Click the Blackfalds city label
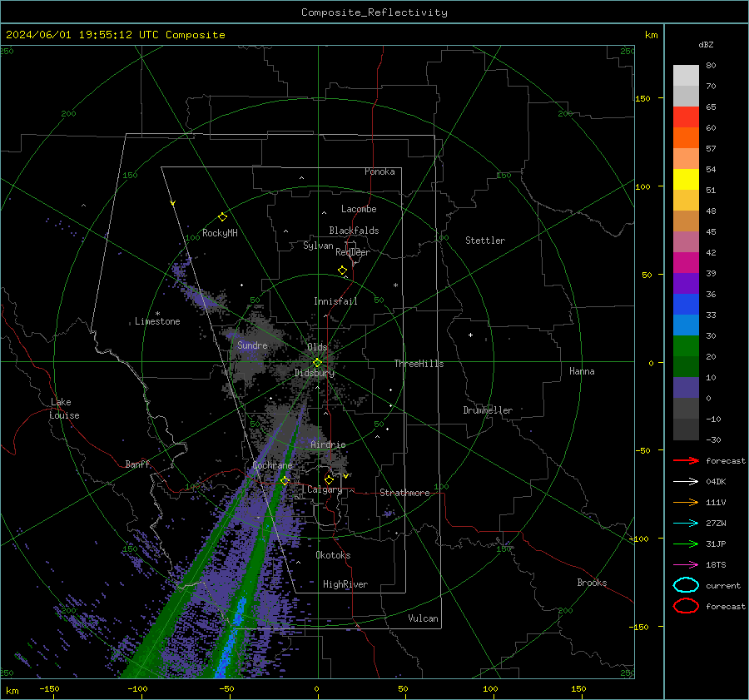The height and width of the screenshot is (700, 749). point(354,231)
